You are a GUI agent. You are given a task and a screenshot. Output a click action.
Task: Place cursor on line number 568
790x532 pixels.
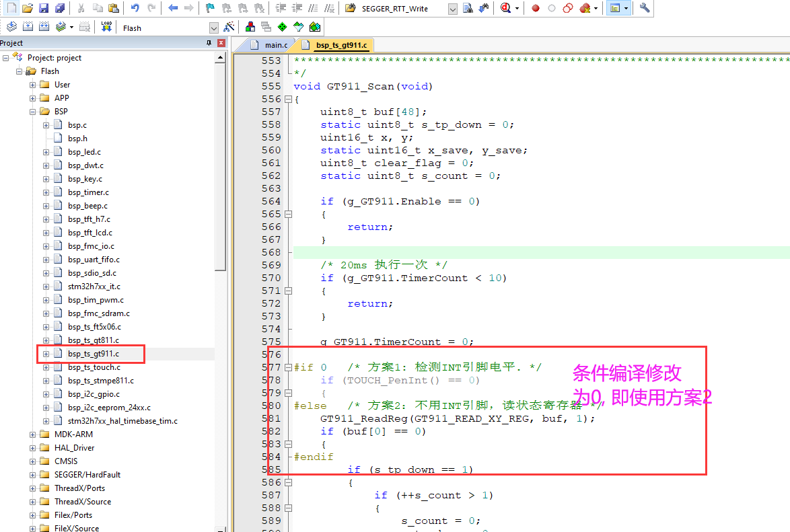pos(271,252)
